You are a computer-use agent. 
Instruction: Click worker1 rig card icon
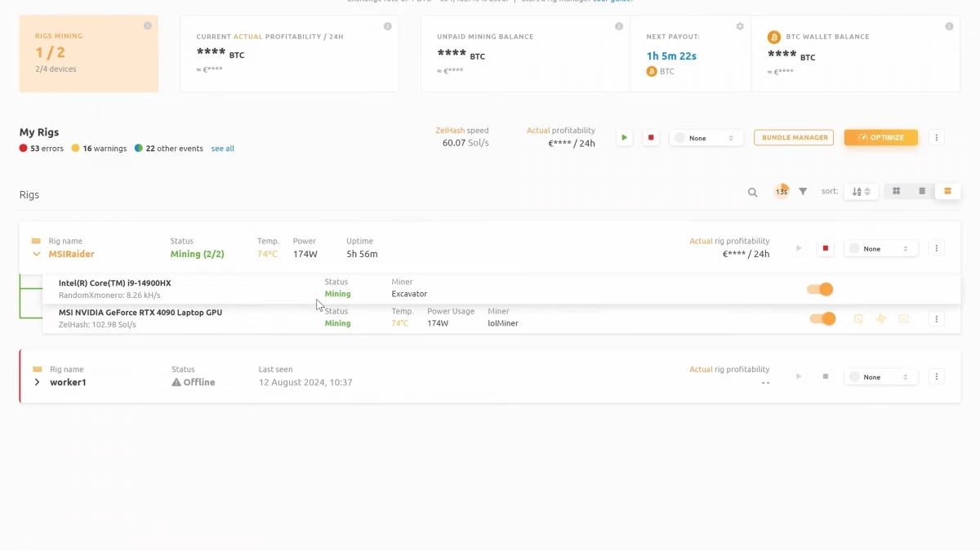click(x=37, y=369)
